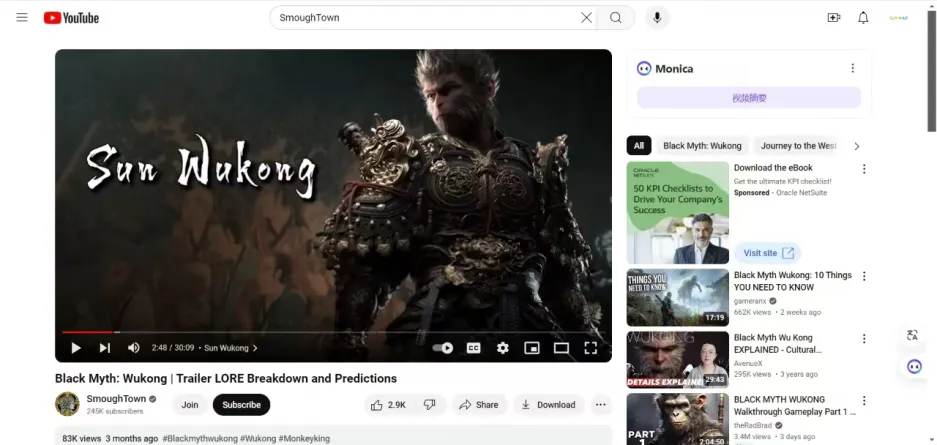Share the video
The image size is (937, 445).
[x=479, y=404]
